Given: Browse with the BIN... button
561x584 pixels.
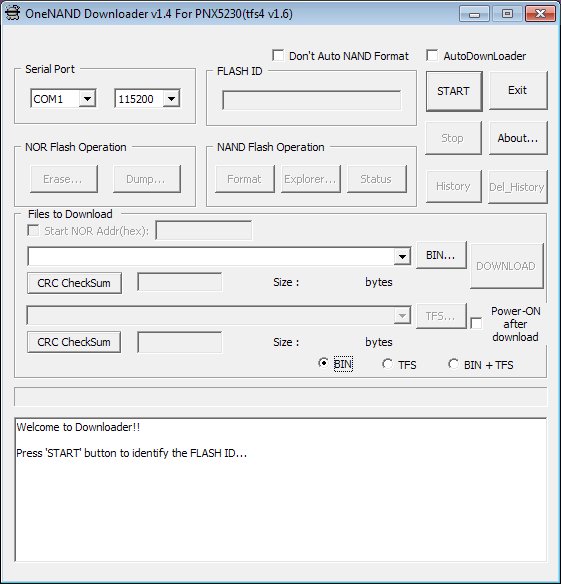Looking at the screenshot, I should pos(441,255).
